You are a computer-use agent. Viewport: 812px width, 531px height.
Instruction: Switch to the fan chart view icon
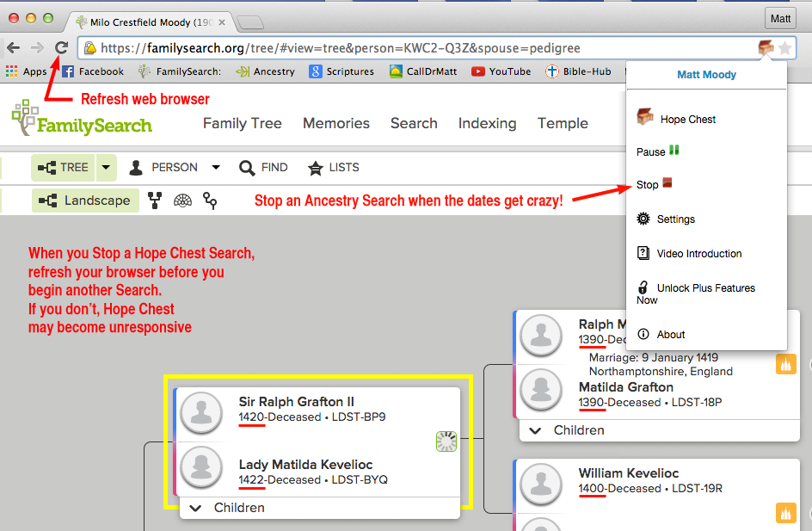tap(182, 201)
